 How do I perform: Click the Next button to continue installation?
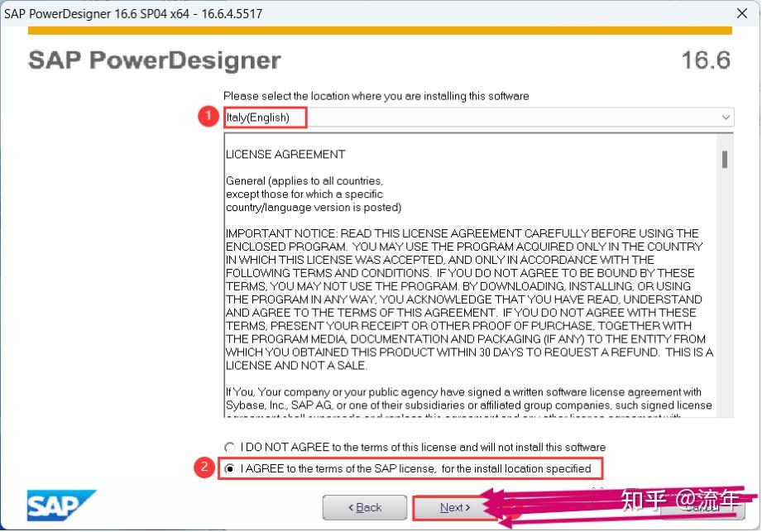coord(453,508)
